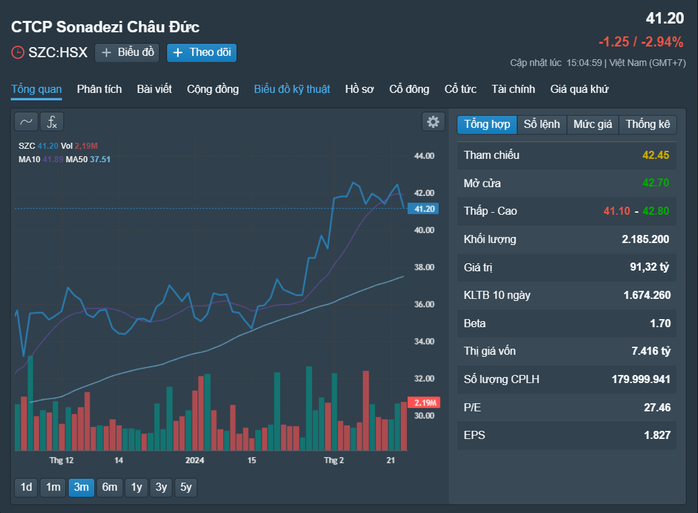This screenshot has width=698, height=513.
Task: Click Khối lượng value 2.185.200
Action: point(645,239)
